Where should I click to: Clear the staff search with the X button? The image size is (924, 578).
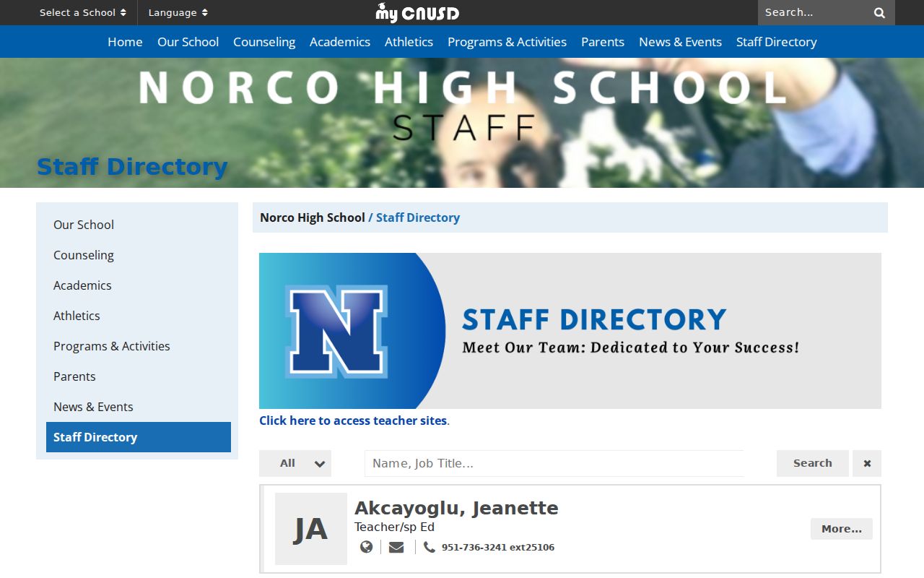(867, 463)
